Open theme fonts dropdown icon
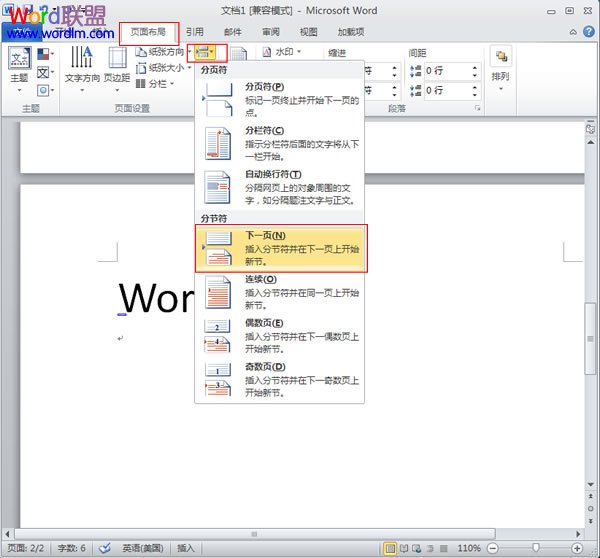Screen dimensions: 600x558 46,72
